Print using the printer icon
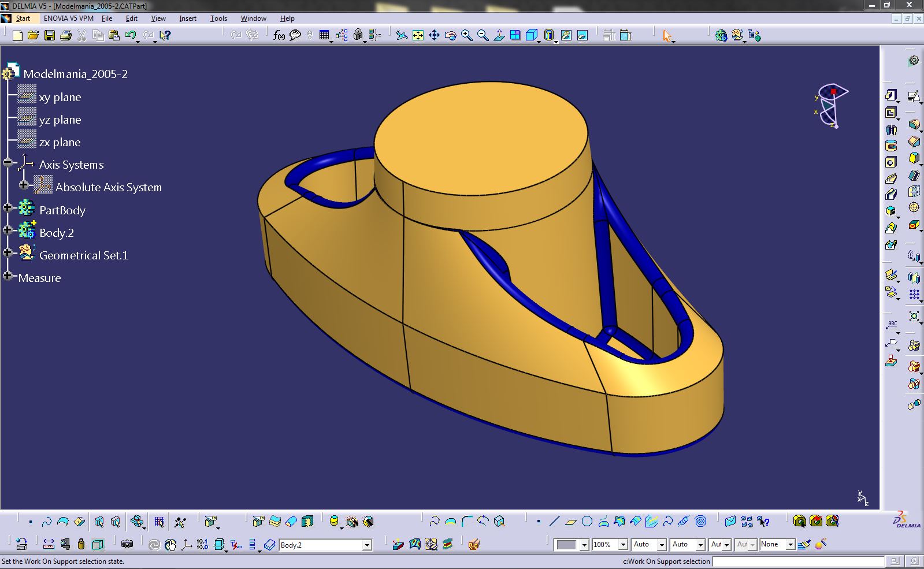Screen dimensions: 924x569 click(66, 36)
